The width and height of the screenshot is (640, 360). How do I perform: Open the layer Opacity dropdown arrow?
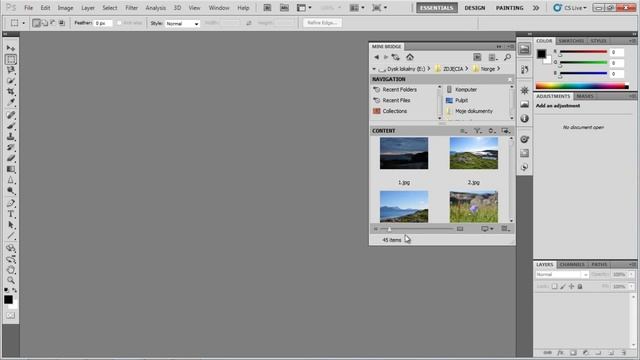[631, 275]
